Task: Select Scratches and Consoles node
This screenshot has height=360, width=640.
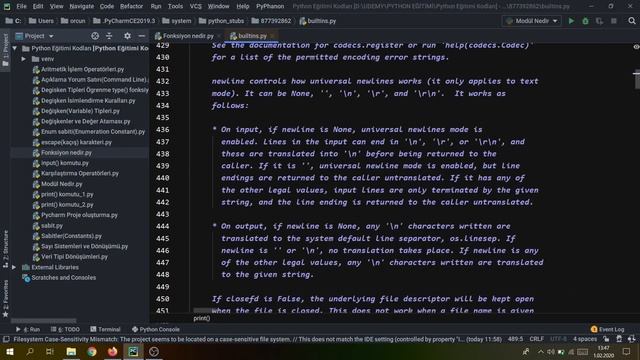Action: pyautogui.click(x=63, y=278)
